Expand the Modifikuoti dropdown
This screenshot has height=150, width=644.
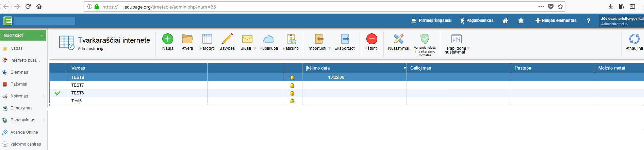(x=42, y=35)
